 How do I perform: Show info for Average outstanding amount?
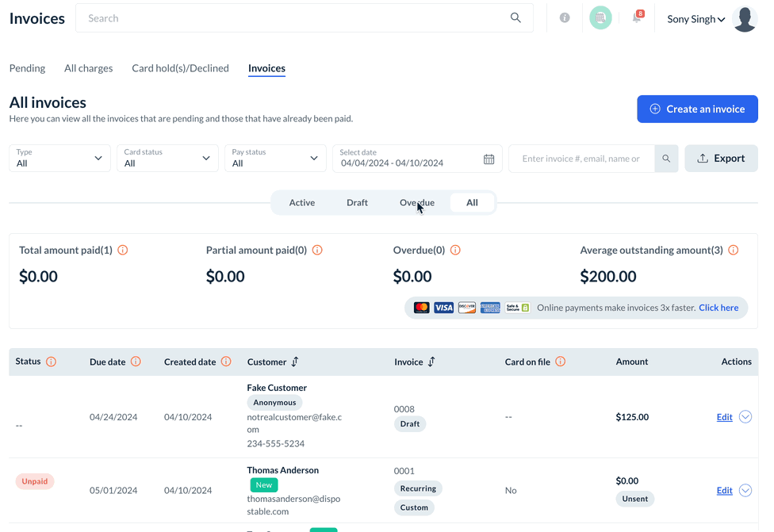734,251
